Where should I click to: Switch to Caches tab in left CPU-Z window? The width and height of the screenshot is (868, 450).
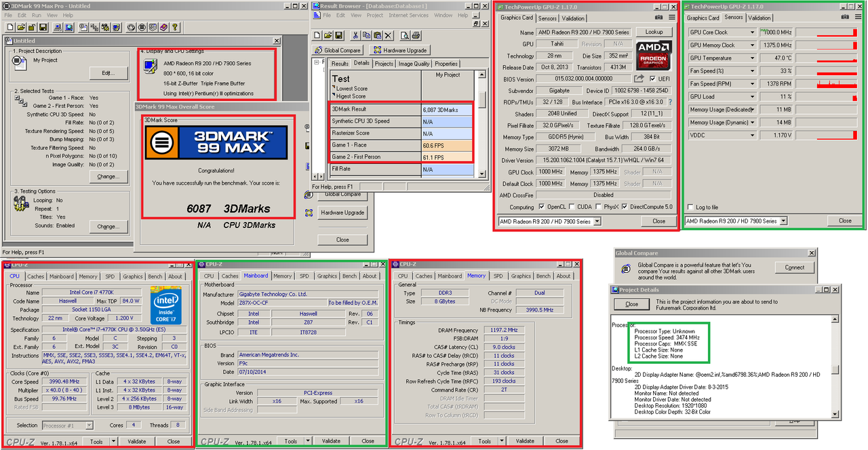36,276
